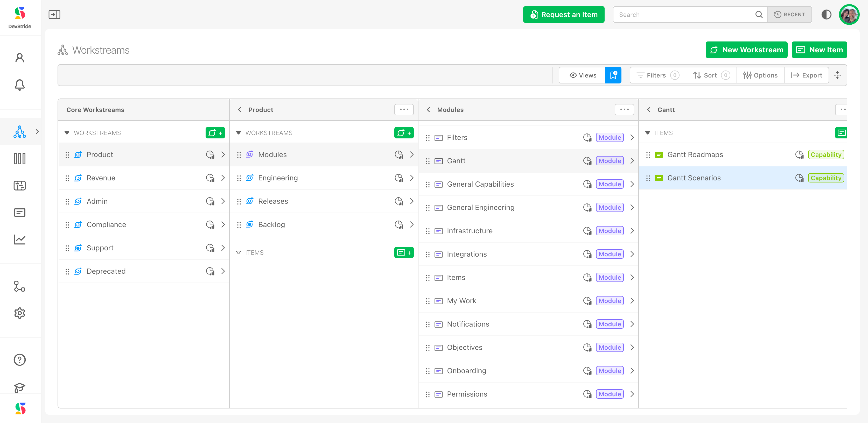Open Modules column three-dot menu

[624, 109]
